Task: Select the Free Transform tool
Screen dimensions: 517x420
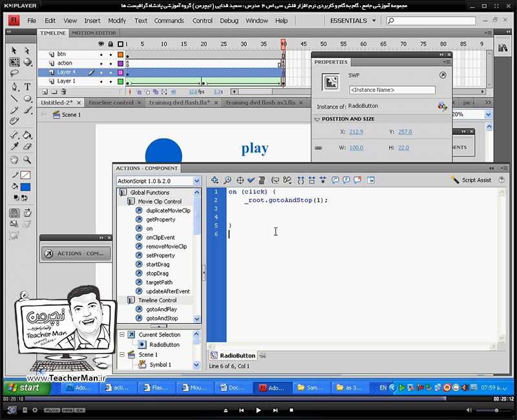Action: point(14,62)
